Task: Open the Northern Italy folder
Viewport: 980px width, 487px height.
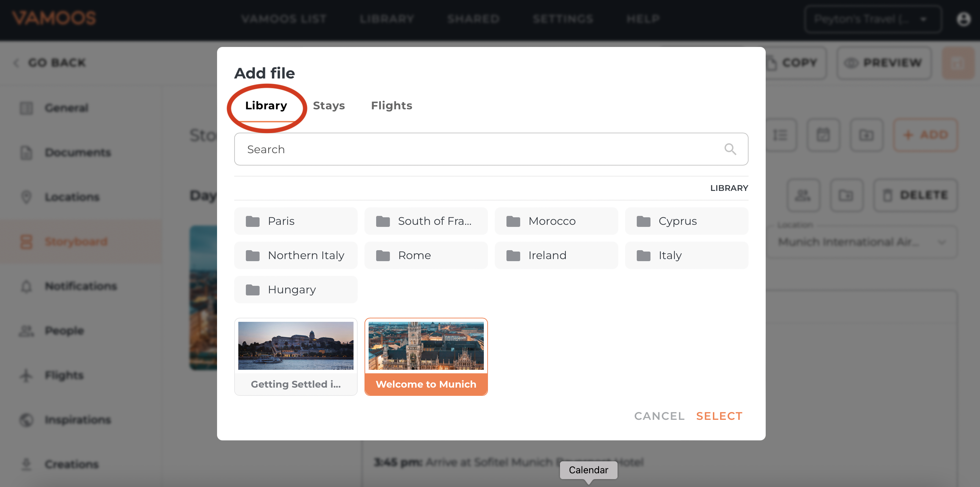Action: click(296, 255)
